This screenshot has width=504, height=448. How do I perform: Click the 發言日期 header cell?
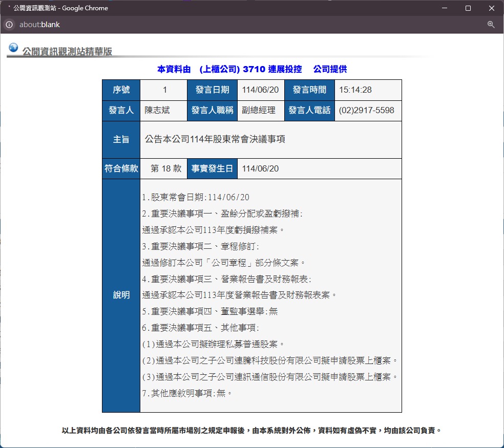212,90
